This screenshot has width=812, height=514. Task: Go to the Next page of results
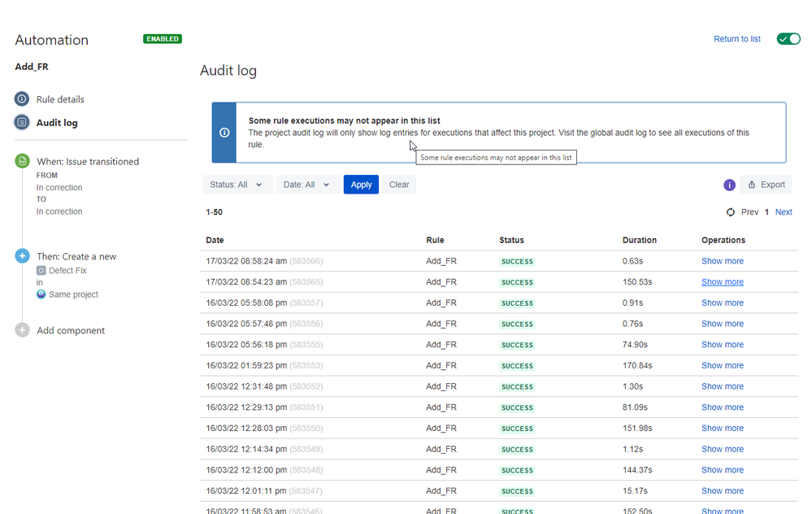[x=784, y=212]
